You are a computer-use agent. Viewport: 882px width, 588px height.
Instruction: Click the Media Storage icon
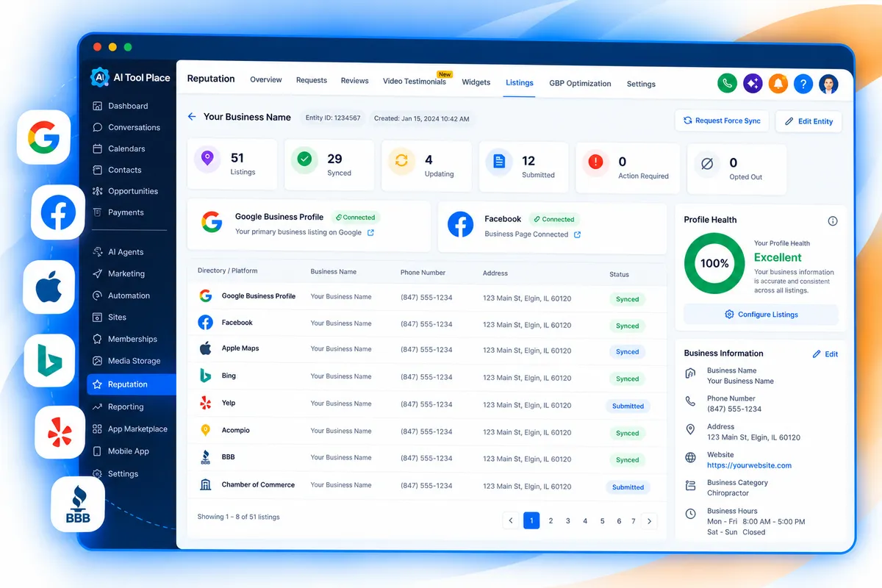click(x=98, y=361)
